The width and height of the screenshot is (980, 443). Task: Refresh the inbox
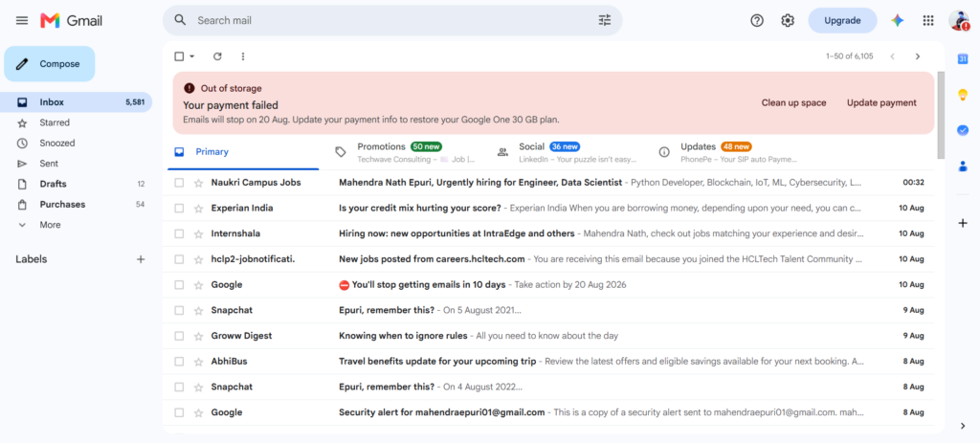217,56
